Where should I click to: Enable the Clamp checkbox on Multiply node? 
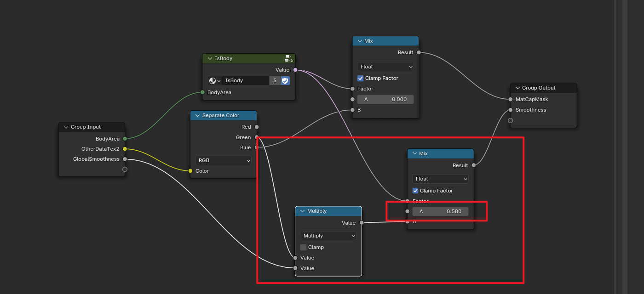coord(303,247)
